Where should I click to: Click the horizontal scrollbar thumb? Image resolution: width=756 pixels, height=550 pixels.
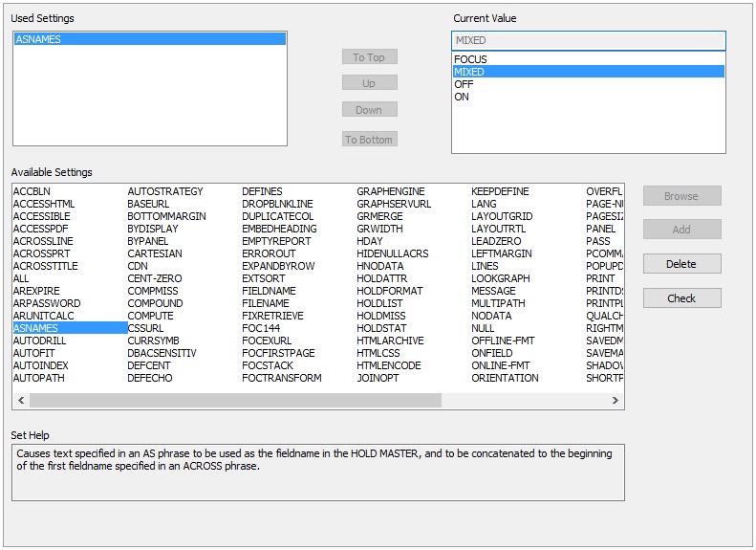coord(234,401)
